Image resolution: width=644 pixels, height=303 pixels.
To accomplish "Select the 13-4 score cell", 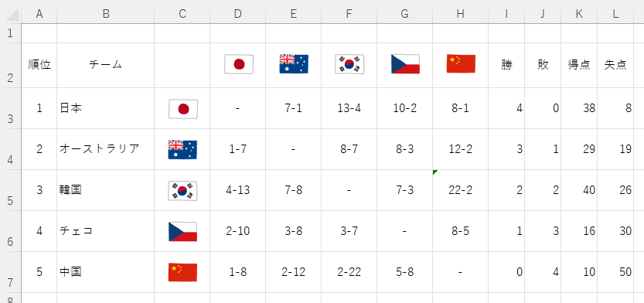I will [349, 108].
